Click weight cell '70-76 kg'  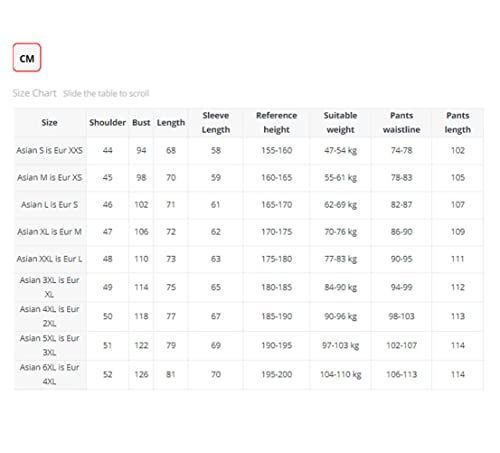340,232
